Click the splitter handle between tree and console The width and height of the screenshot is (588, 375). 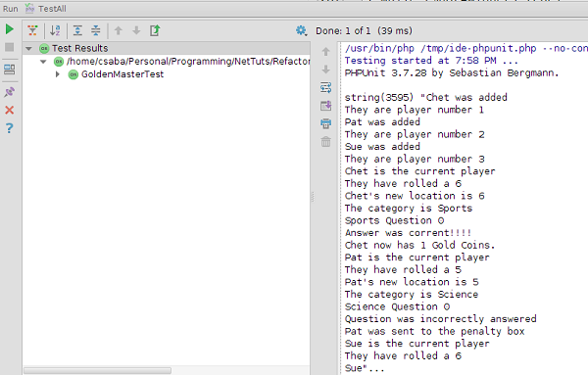pyautogui.click(x=312, y=196)
